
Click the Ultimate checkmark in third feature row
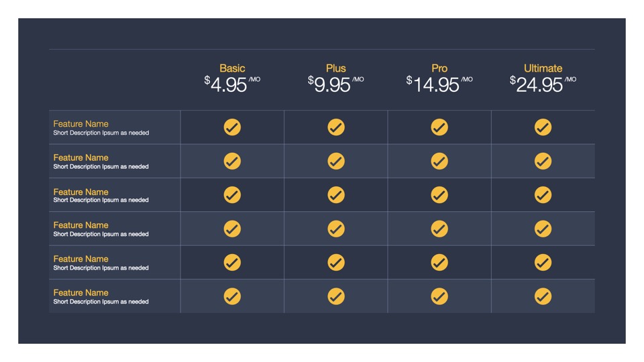(x=543, y=195)
